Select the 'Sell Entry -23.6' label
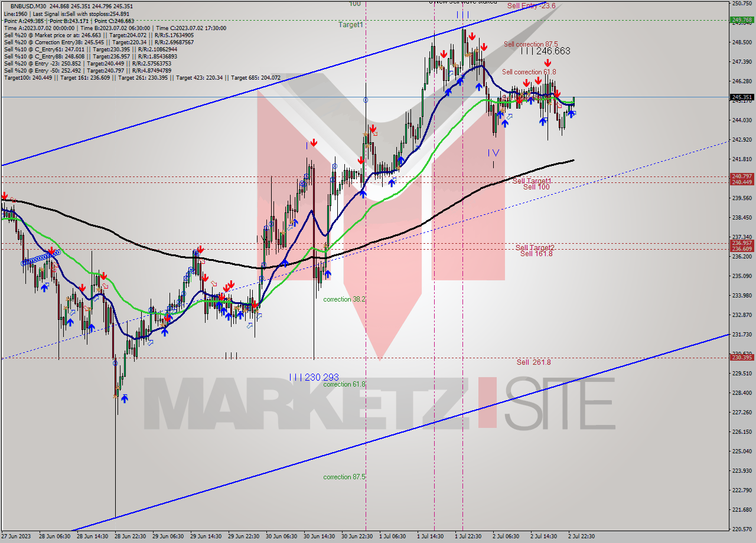The image size is (756, 543). click(531, 6)
